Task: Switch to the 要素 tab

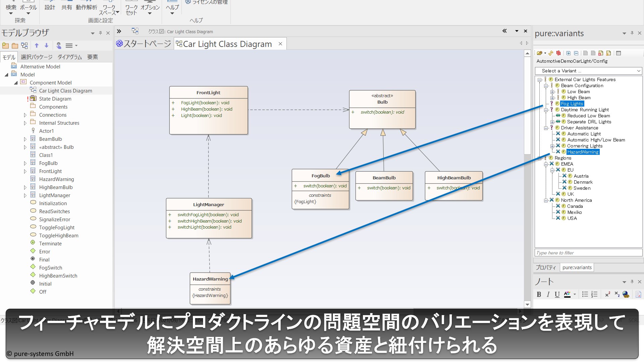Action: [x=93, y=57]
